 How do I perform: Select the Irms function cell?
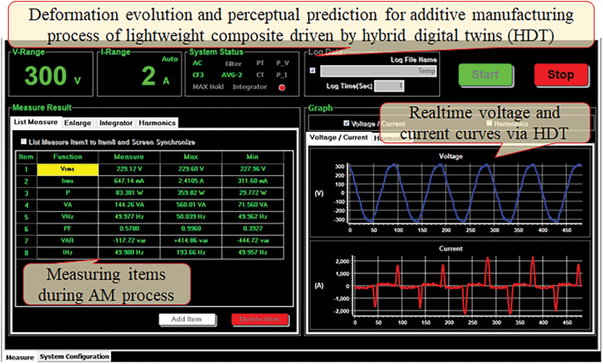coord(67,181)
